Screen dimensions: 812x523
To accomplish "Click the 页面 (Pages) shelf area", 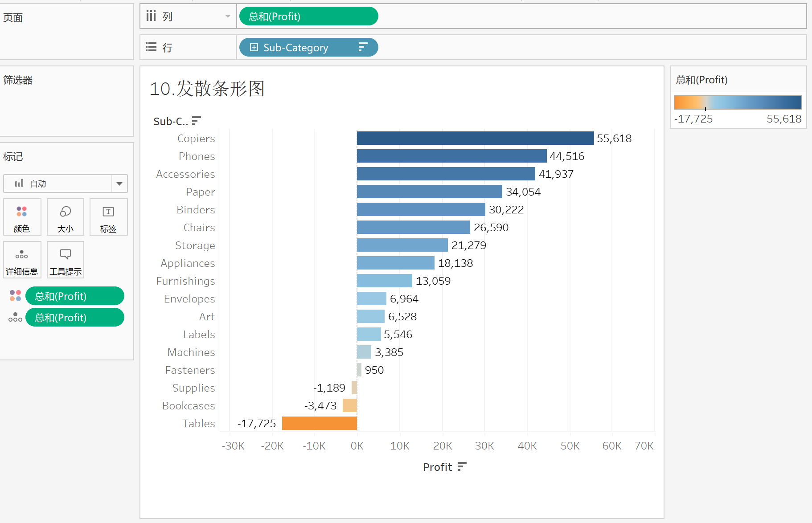I will (x=13, y=17).
